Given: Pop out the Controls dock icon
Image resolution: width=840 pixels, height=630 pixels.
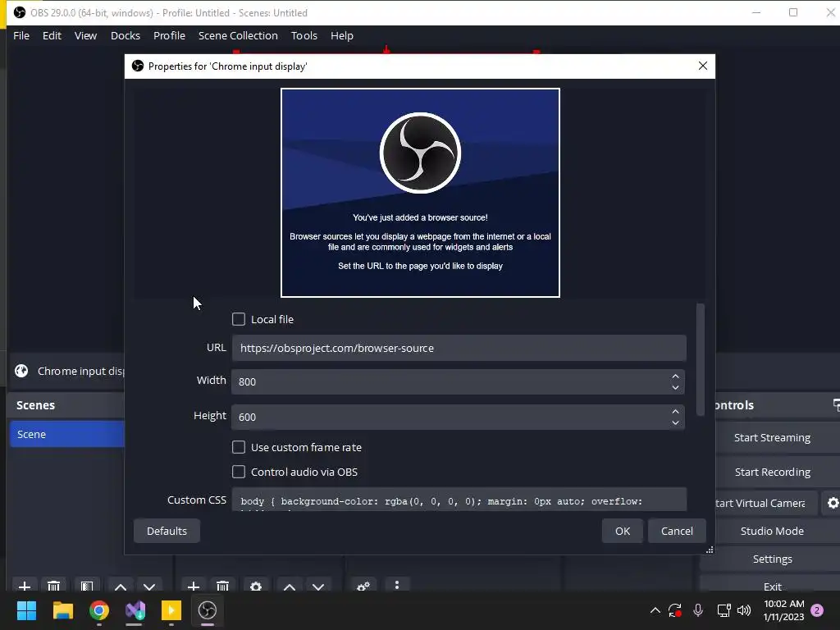Looking at the screenshot, I should (836, 405).
